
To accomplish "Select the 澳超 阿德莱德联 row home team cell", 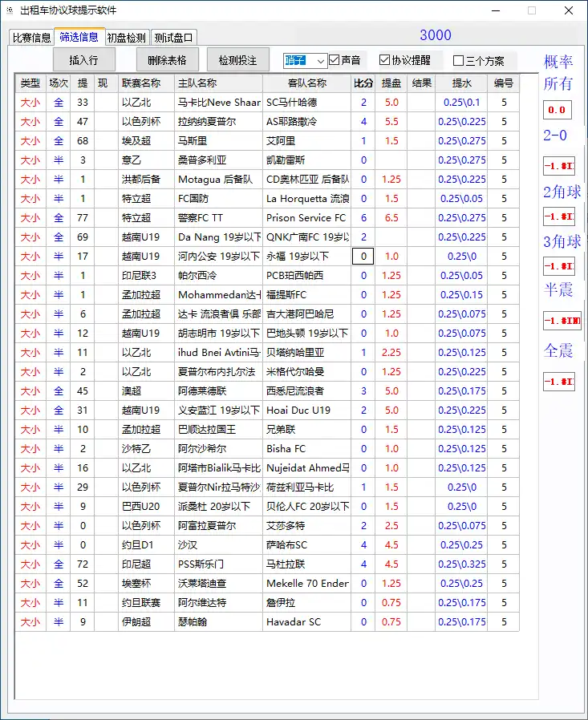I will pos(218,391).
